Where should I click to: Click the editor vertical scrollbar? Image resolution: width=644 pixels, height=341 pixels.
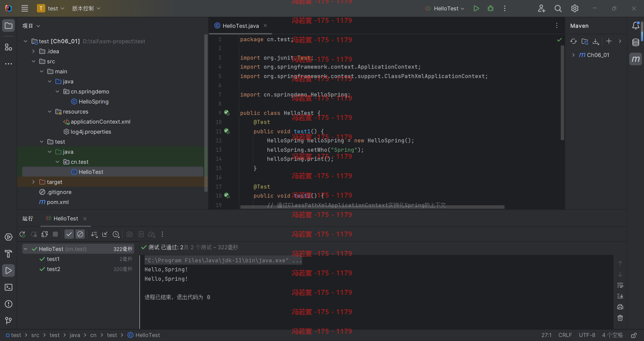click(562, 93)
